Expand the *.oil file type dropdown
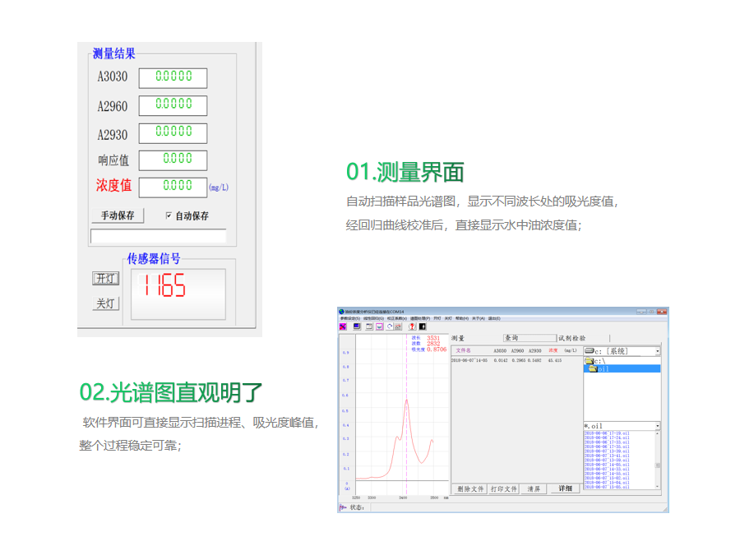Screen dimensions: 740x560 pyautogui.click(x=657, y=426)
